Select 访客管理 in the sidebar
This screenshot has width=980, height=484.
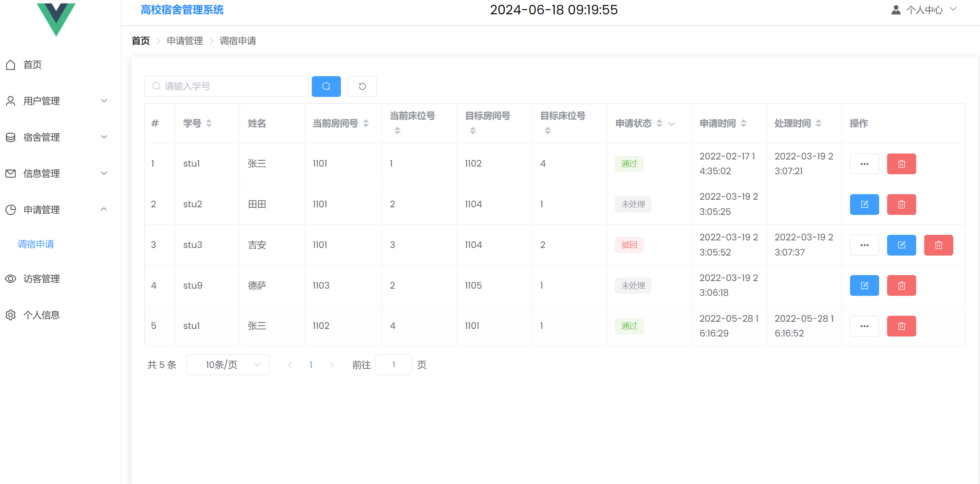[41, 279]
